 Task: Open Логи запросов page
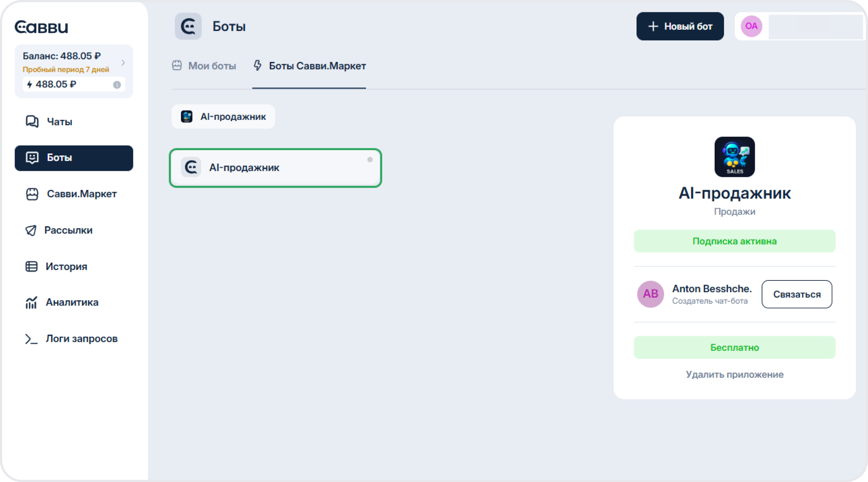click(81, 339)
